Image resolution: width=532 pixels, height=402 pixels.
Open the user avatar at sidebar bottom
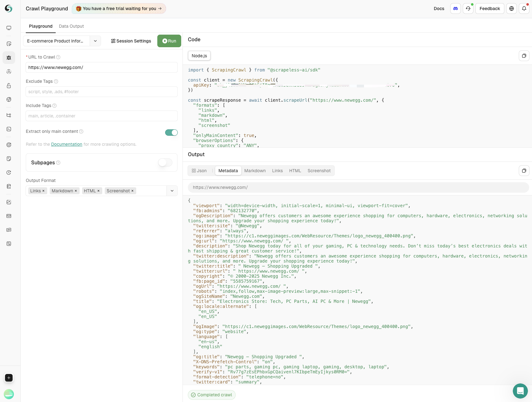point(9,394)
